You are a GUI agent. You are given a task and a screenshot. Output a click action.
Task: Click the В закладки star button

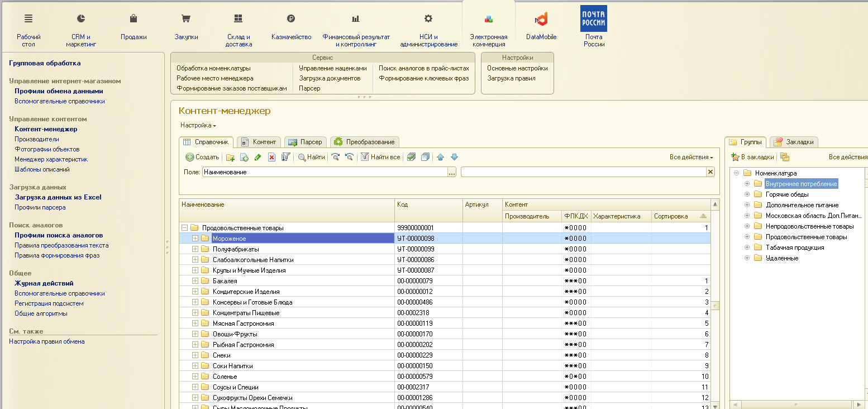752,158
